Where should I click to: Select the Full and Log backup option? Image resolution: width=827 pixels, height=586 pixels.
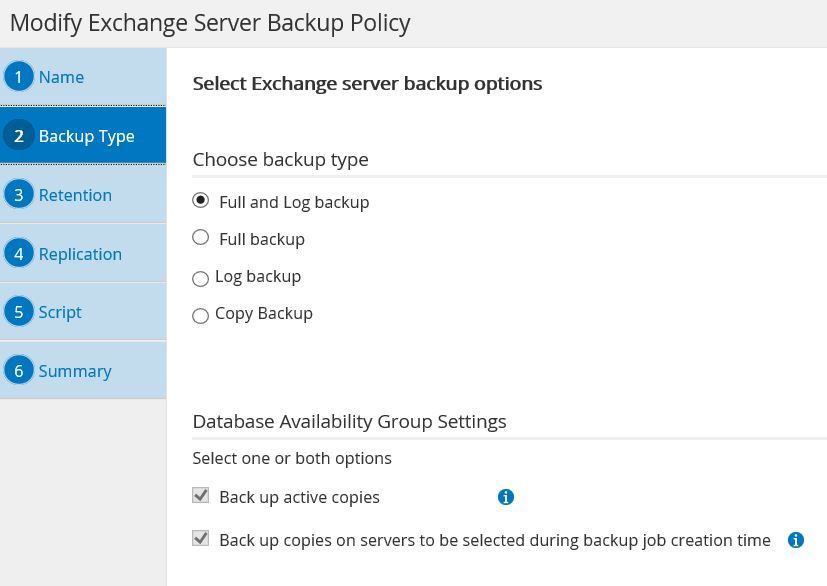click(x=201, y=201)
